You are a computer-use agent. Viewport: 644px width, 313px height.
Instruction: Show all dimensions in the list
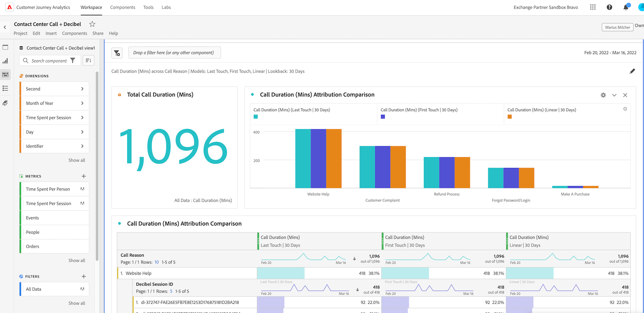[76, 160]
